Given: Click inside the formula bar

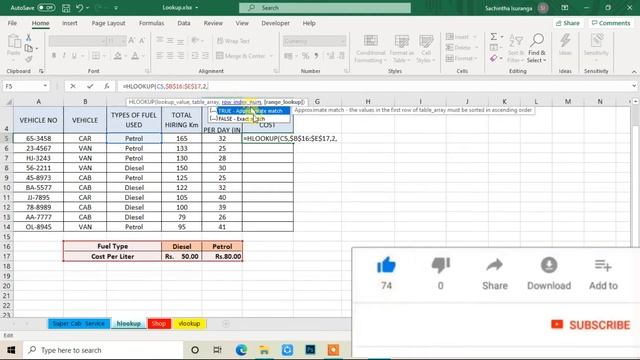Looking at the screenshot, I should point(374,86).
